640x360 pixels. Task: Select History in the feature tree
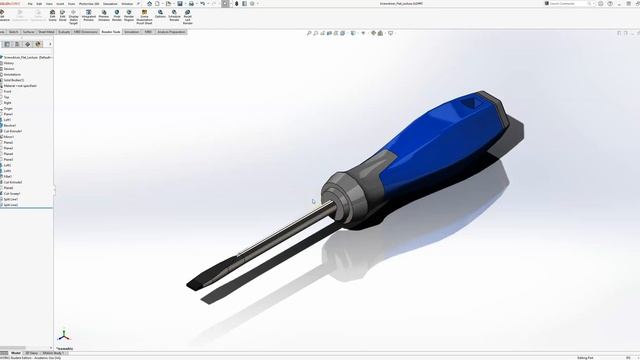pos(9,63)
